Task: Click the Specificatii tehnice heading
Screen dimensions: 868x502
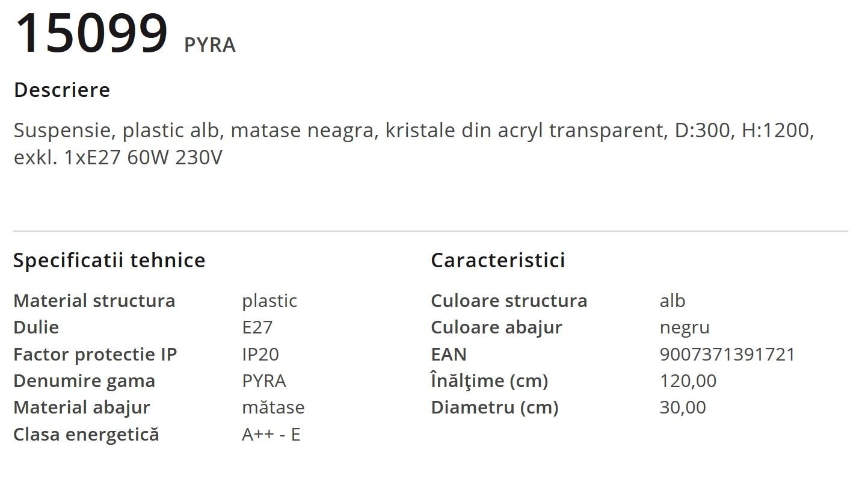Action: (x=109, y=261)
